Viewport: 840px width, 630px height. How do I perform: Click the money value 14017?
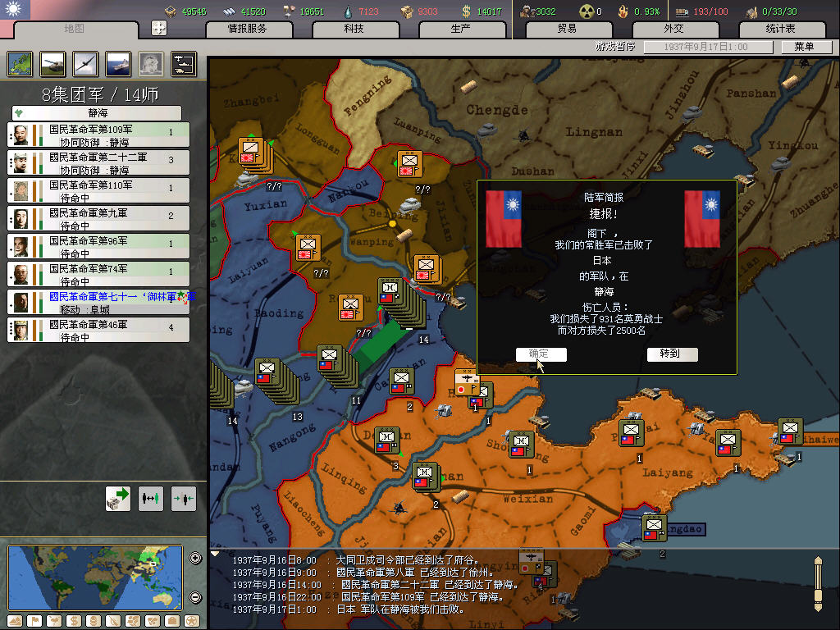click(x=489, y=11)
